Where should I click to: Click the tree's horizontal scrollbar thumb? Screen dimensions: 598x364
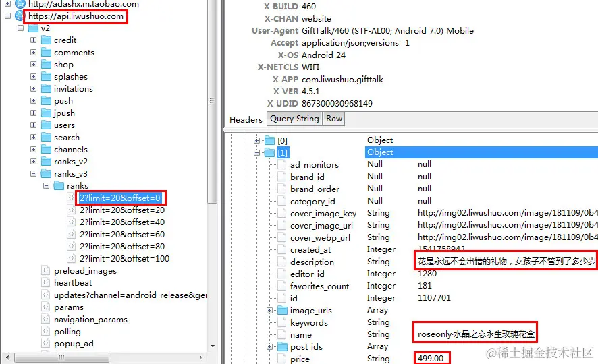[61, 357]
